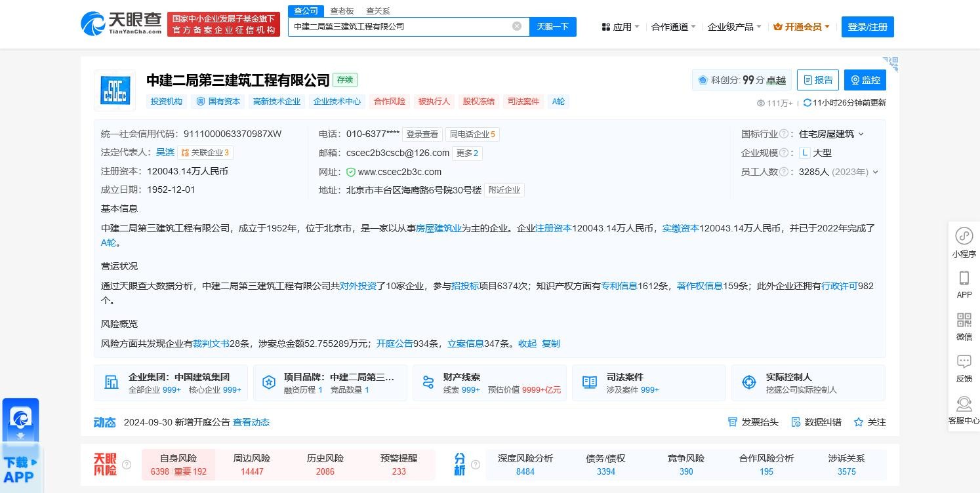The image size is (980, 493).
Task: Click the CSCEC company logo thumbnail
Action: coord(115,90)
